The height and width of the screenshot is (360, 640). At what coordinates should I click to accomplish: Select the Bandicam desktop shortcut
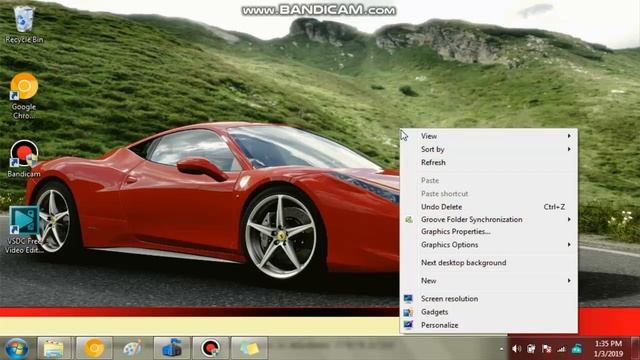click(24, 158)
